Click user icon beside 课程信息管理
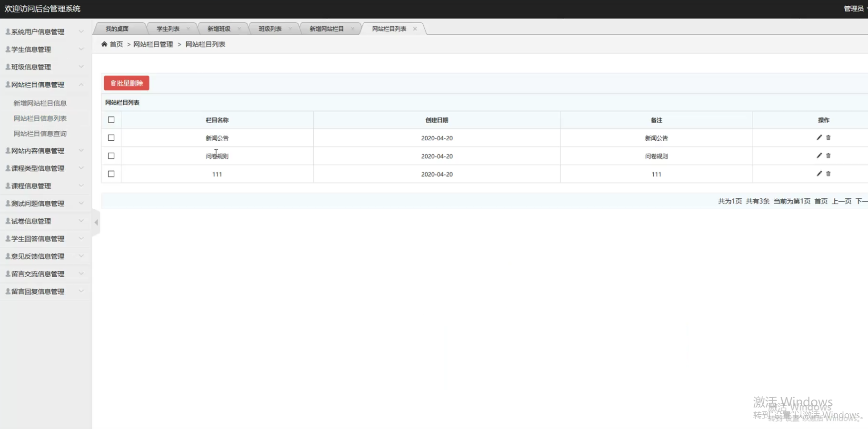Screen dimensions: 868x429 [x=8, y=185]
